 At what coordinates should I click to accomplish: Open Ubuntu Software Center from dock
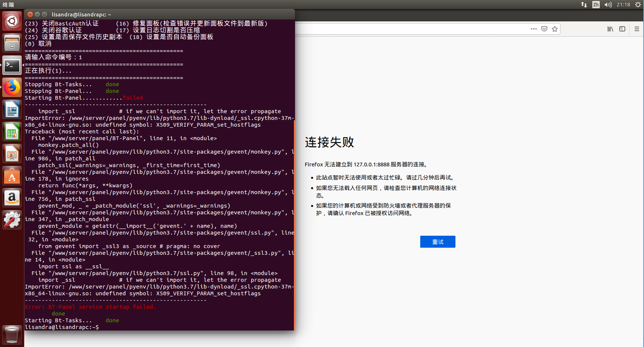[12, 176]
